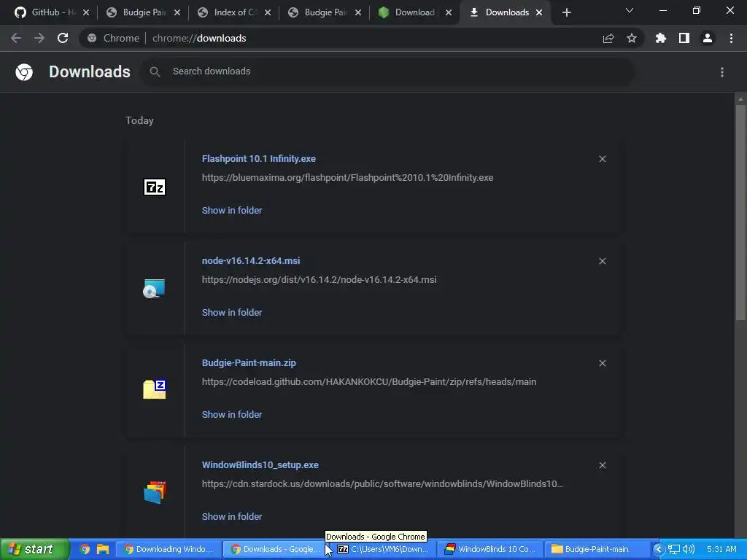Close the Download Node.js tab
The height and width of the screenshot is (560, 747).
pyautogui.click(x=449, y=12)
